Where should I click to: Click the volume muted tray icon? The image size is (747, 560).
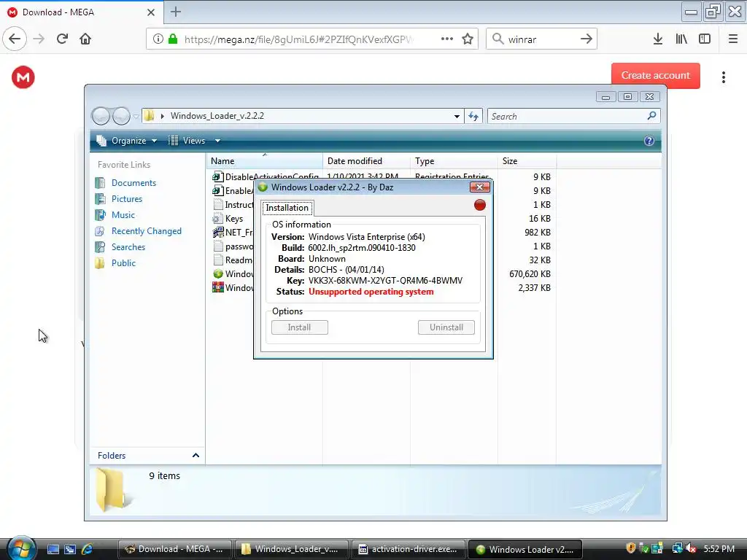tap(691, 548)
